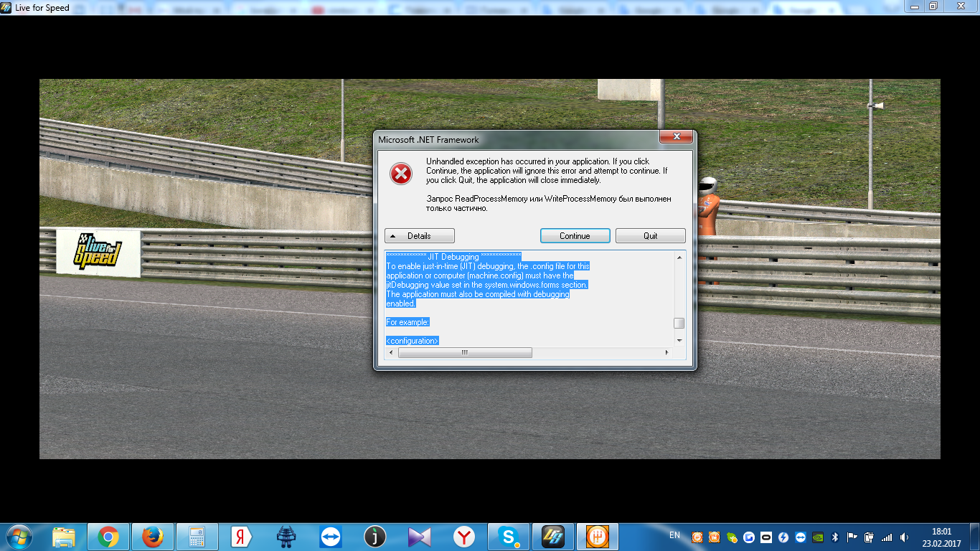This screenshot has height=551, width=980.
Task: Click the "<configuration>" line in details text
Action: coord(413,341)
